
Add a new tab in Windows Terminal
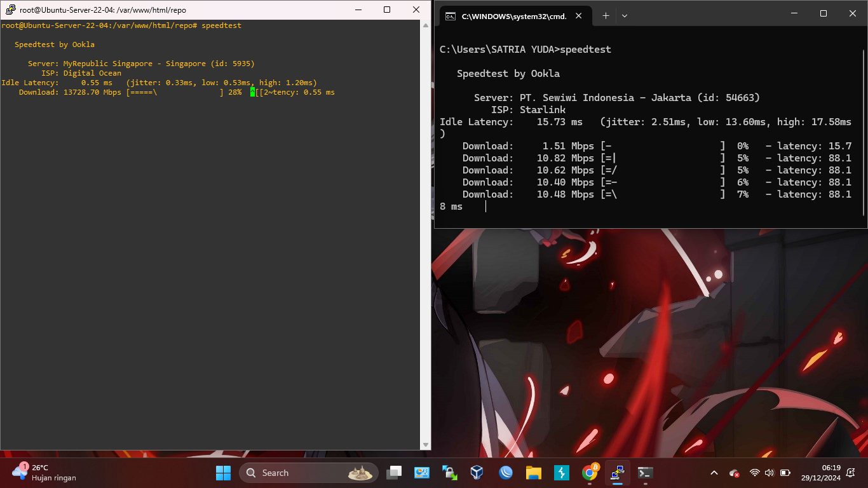click(606, 16)
